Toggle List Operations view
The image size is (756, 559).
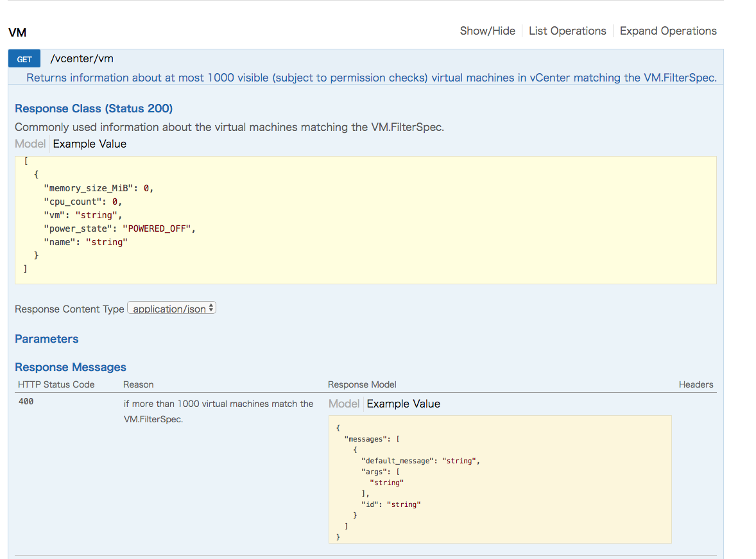coord(567,31)
